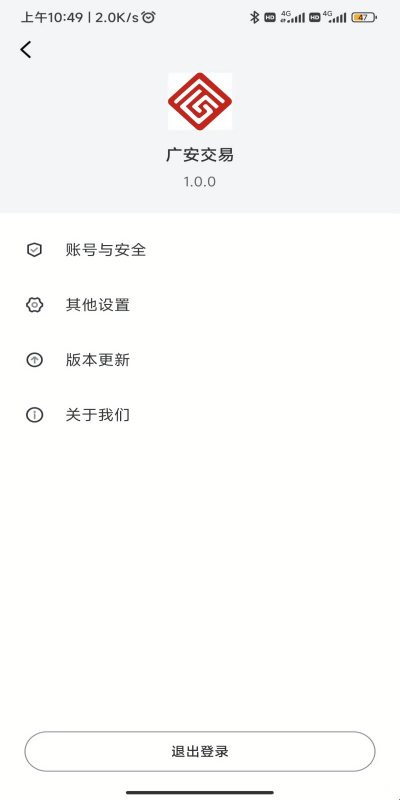Image resolution: width=400 pixels, height=800 pixels.
Task: Tap the alarm clock status icon
Action: (x=148, y=17)
